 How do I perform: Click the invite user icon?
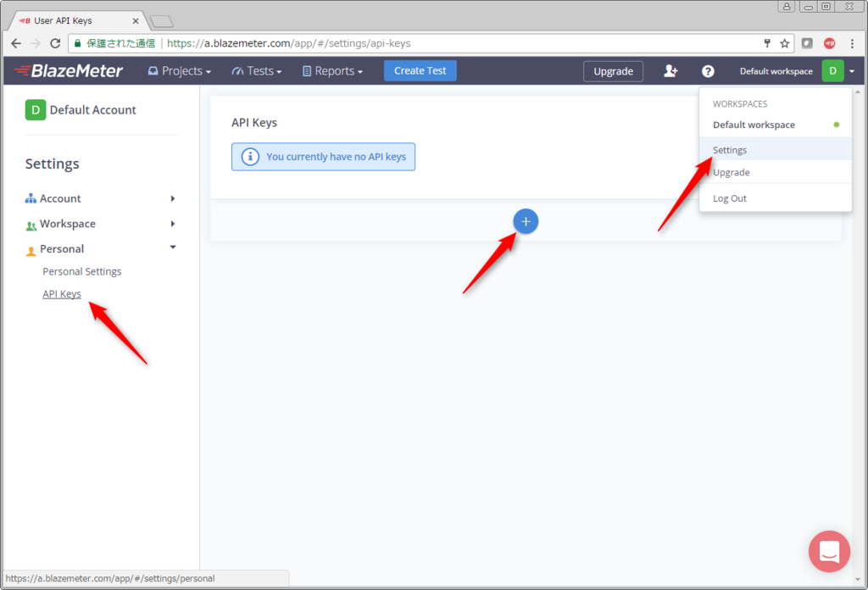670,71
